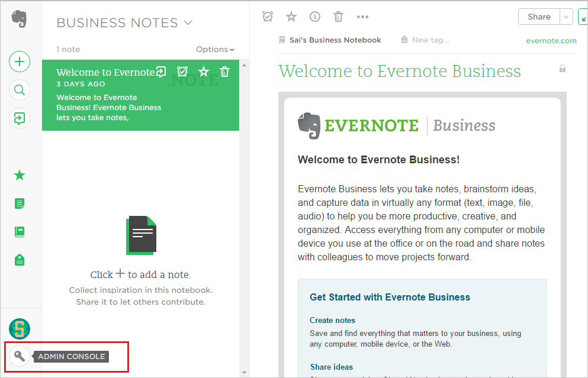The width and height of the screenshot is (588, 378).
Task: Open account avatar with S logo
Action: pyautogui.click(x=20, y=329)
